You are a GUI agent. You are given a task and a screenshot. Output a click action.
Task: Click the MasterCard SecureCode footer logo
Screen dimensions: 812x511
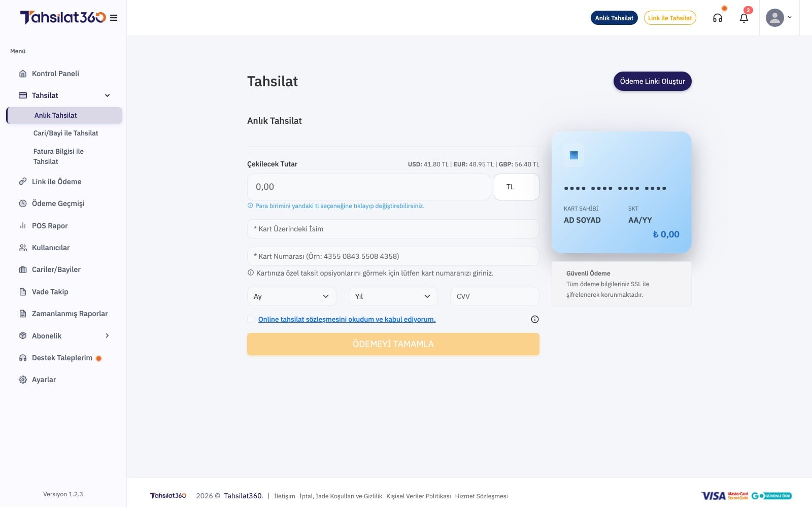tap(738, 496)
